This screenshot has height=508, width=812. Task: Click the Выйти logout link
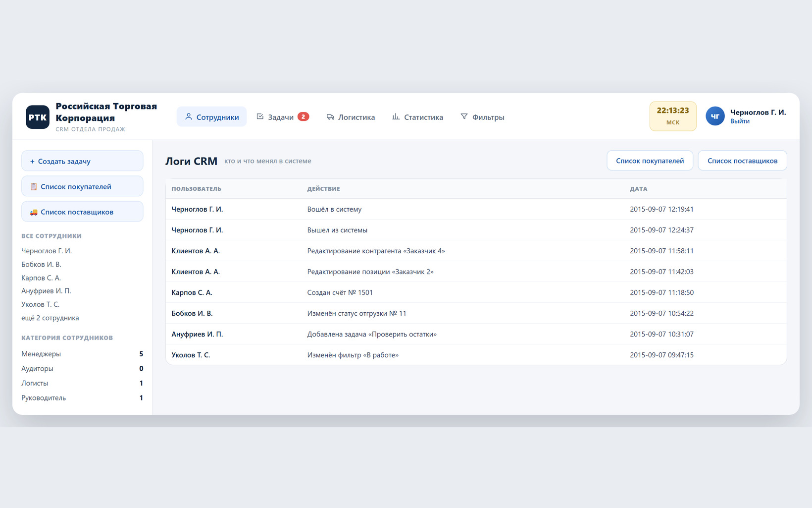click(x=740, y=121)
